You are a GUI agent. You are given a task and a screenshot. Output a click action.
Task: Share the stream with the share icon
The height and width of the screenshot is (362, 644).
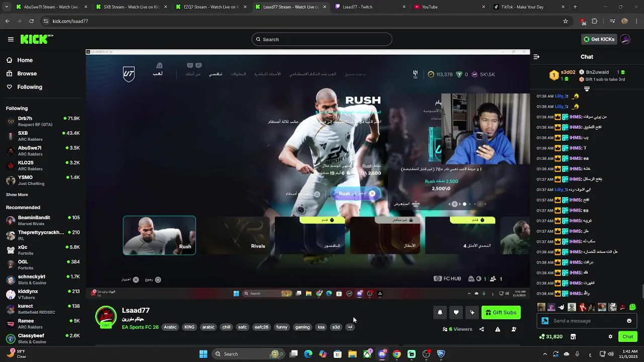[x=481, y=329]
